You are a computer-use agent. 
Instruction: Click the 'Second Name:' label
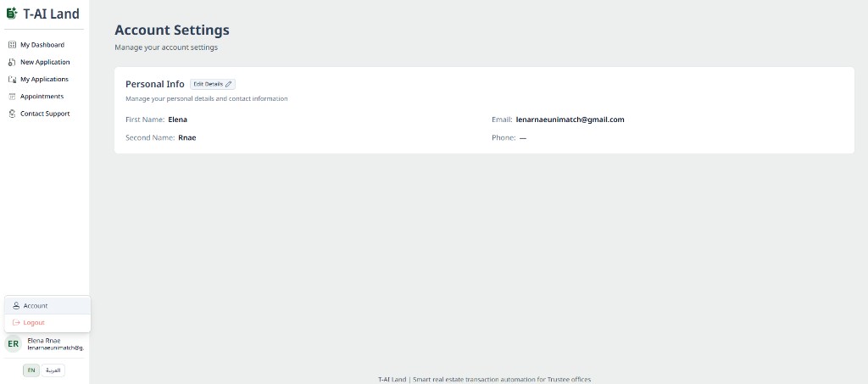[150, 138]
